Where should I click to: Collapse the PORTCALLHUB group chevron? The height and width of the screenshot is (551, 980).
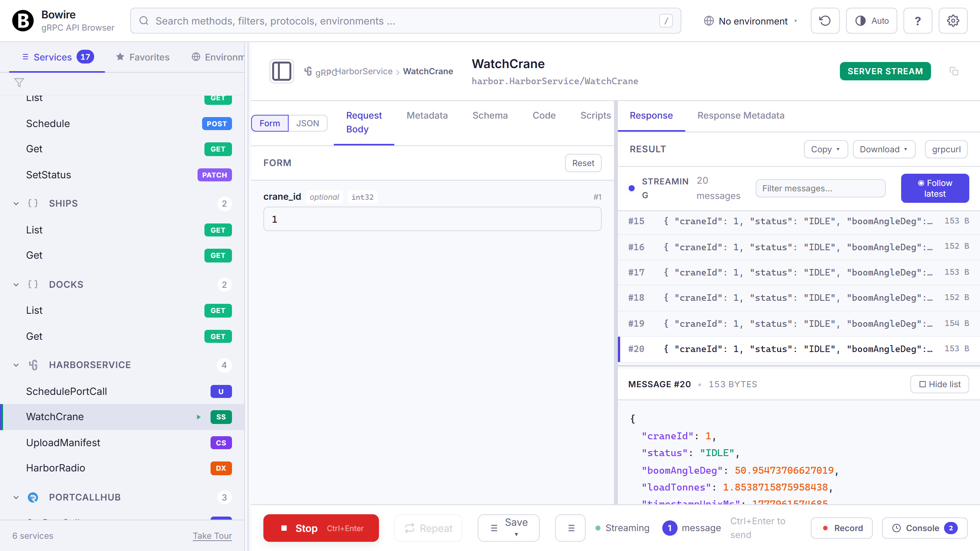16,497
